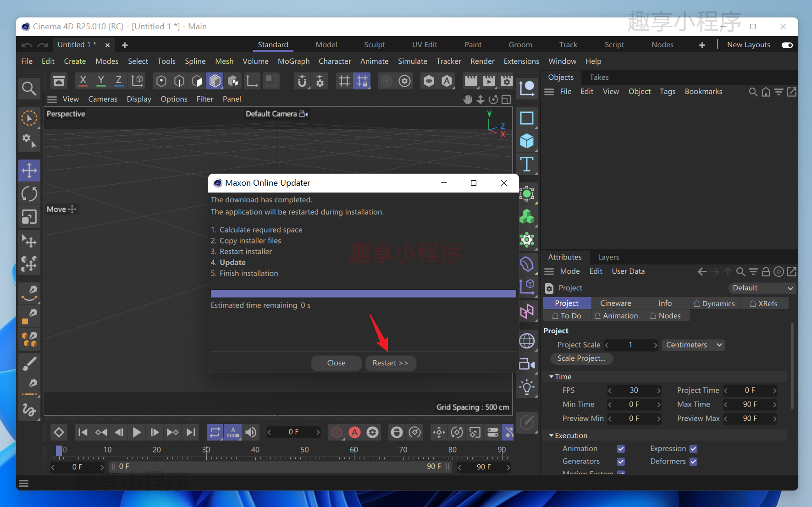Click the Render View clapperboard icon
This screenshot has width=812, height=507.
pyautogui.click(x=471, y=81)
